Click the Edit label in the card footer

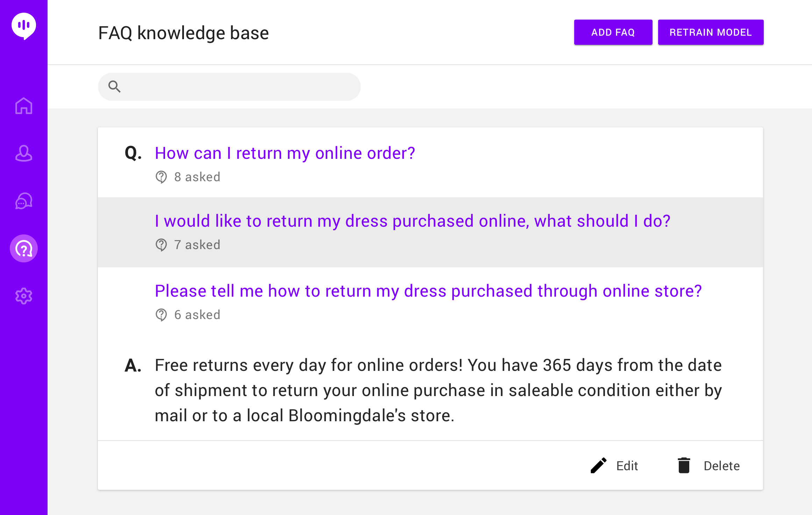627,466
